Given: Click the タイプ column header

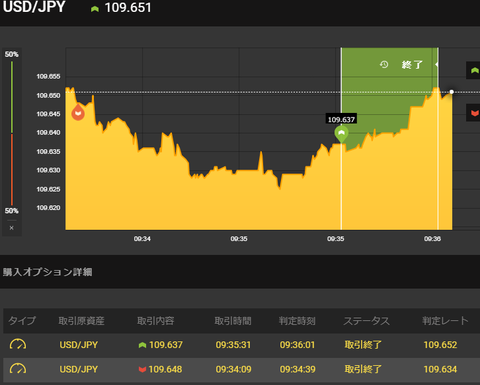Looking at the screenshot, I should pyautogui.click(x=22, y=321).
